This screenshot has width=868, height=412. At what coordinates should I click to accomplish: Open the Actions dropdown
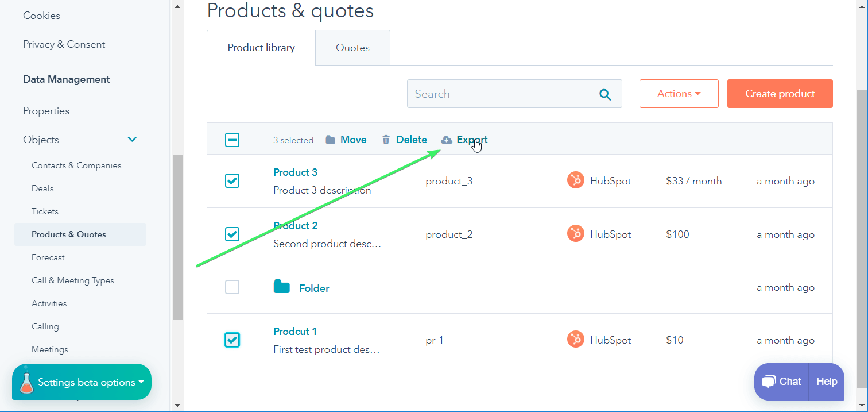pyautogui.click(x=679, y=93)
